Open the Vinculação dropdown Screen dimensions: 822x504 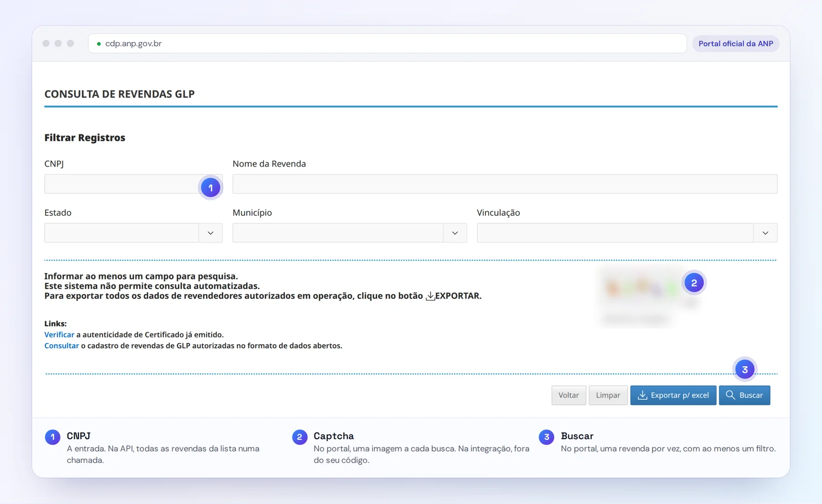pos(765,233)
